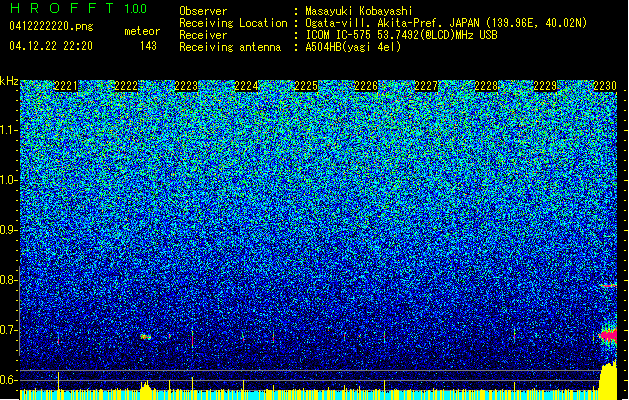The image size is (629, 400).
Task: Click the 2227 time marker
Action: [426, 86]
